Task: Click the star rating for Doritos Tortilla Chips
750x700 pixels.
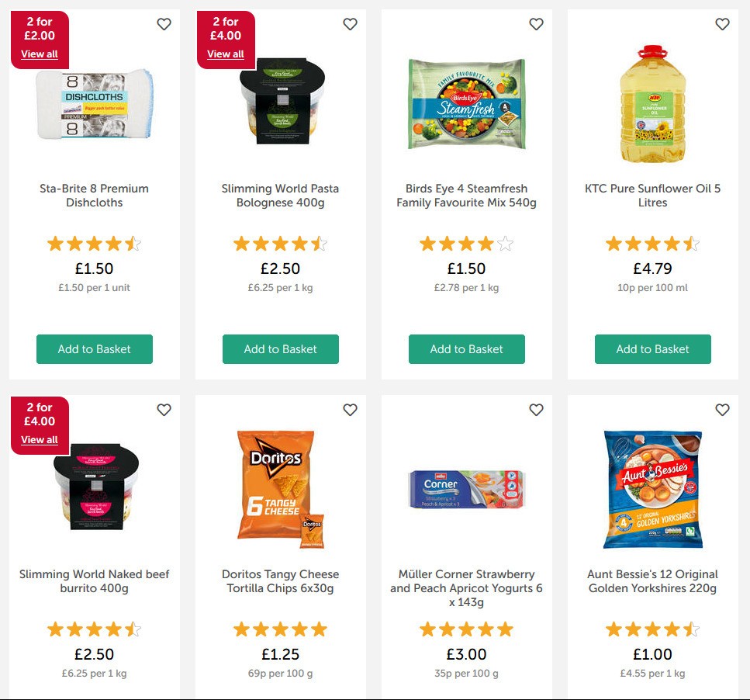Action: [x=280, y=629]
